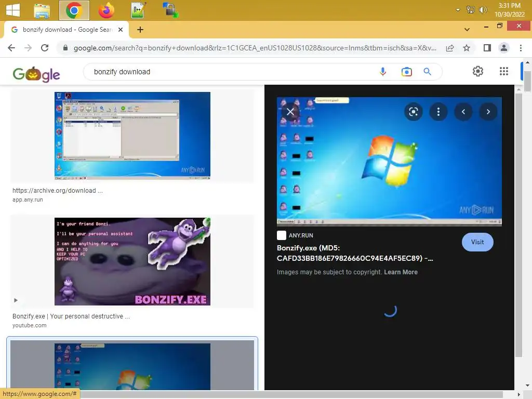532x399 pixels.
Task: Click the app.any.run source link
Action: pos(28,199)
